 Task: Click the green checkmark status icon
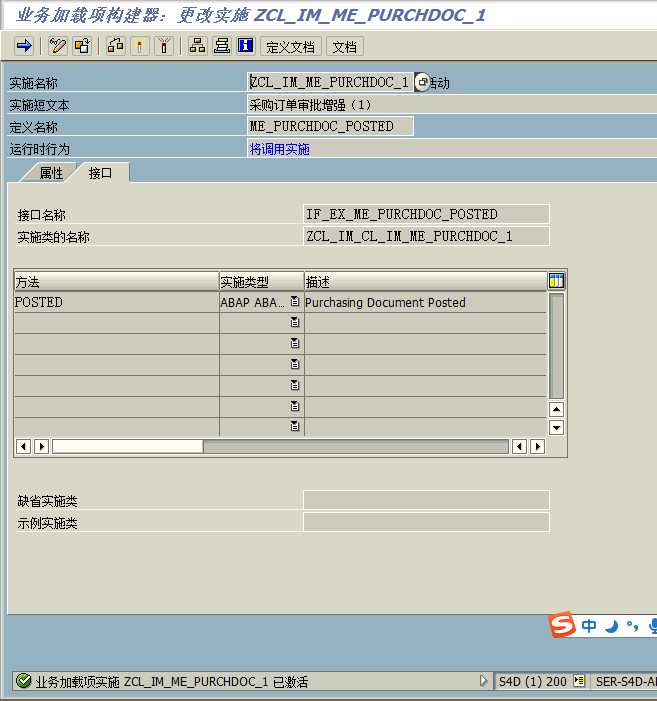click(x=23, y=681)
